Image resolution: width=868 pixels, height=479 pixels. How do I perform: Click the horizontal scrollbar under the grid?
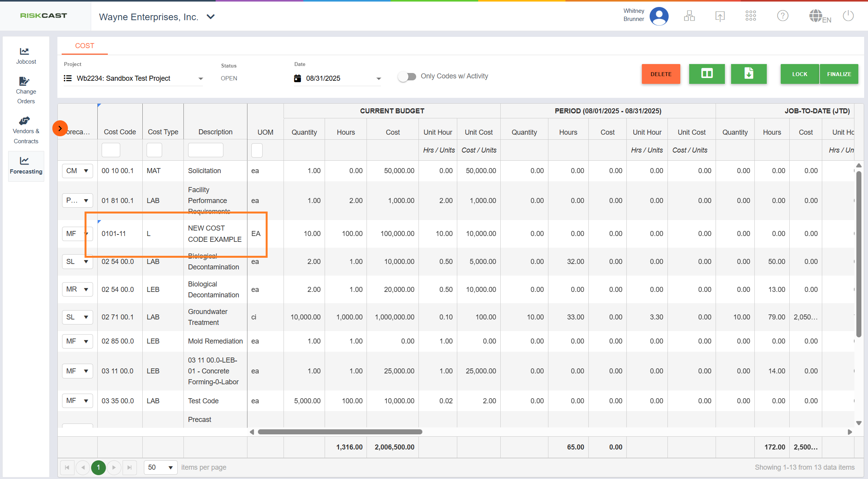(340, 432)
